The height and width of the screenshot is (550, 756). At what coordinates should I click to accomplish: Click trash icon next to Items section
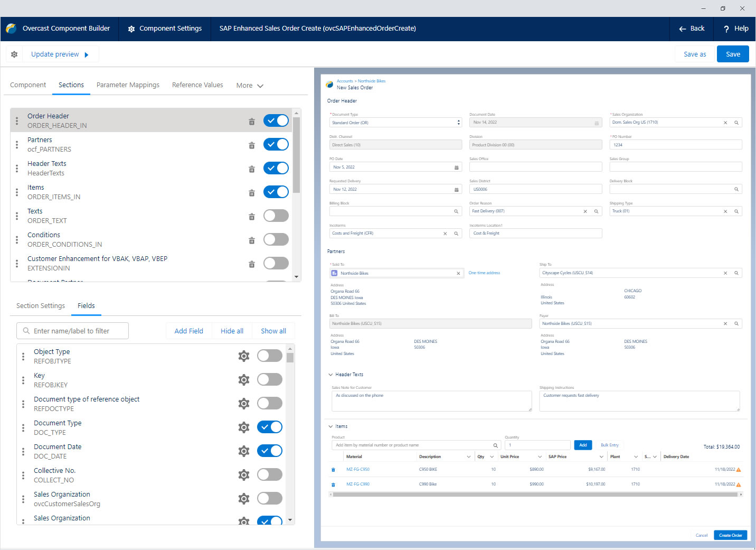coord(252,193)
